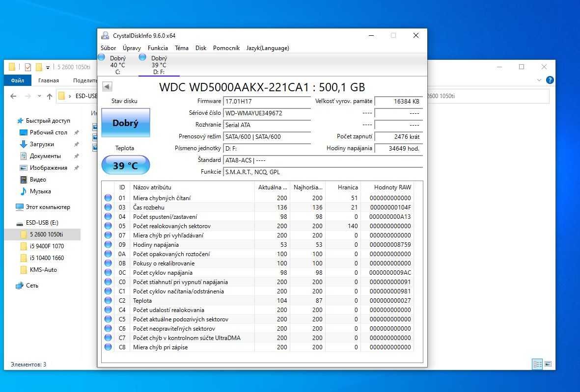The image size is (580, 392).
Task: Select the Hodiny napájania attribute row
Action: point(257,245)
